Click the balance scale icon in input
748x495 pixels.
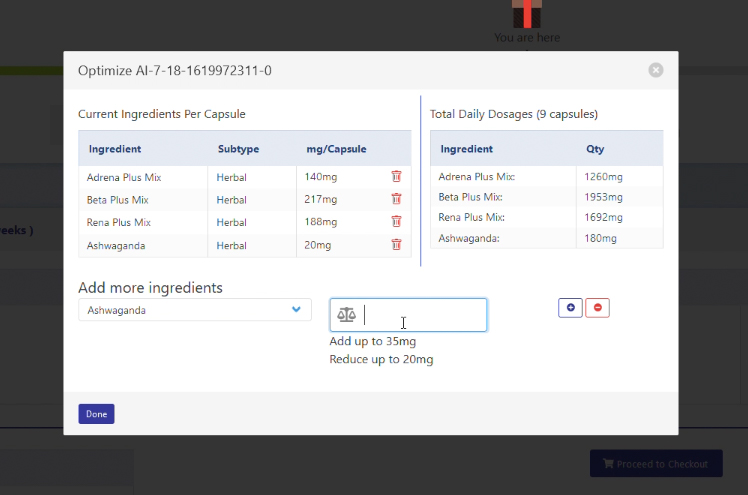click(x=347, y=315)
